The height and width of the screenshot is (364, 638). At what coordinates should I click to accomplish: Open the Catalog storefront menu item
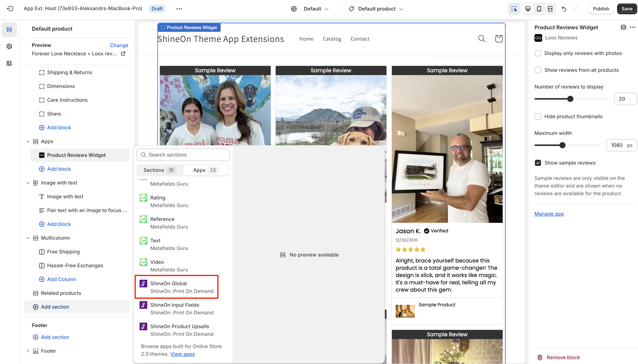[332, 39]
